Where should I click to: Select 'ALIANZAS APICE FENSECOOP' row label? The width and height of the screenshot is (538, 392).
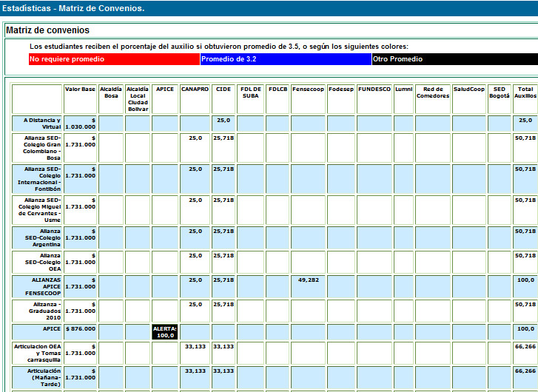click(37, 286)
